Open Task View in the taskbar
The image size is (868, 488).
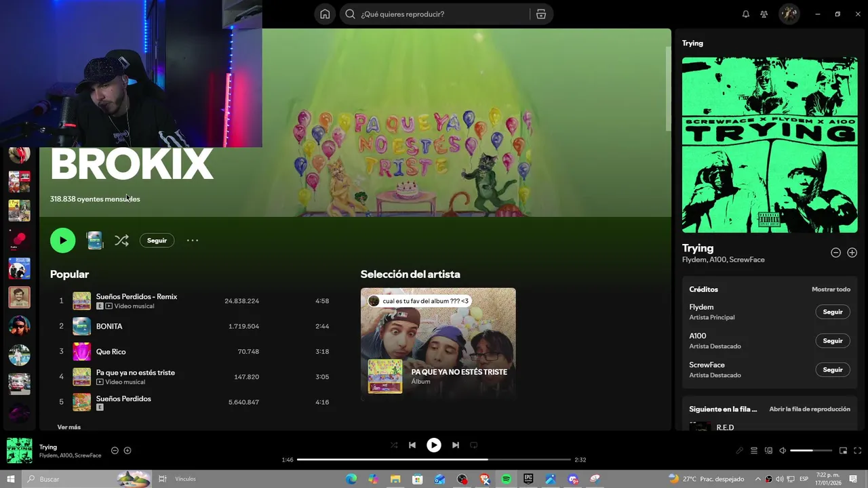163,479
